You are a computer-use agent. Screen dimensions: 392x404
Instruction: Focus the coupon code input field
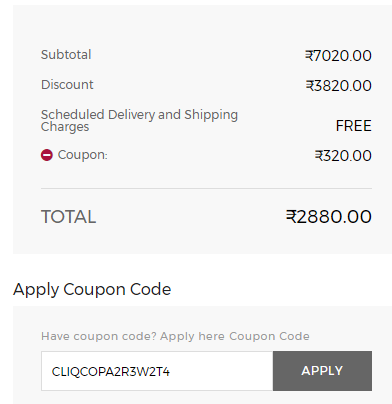click(157, 371)
